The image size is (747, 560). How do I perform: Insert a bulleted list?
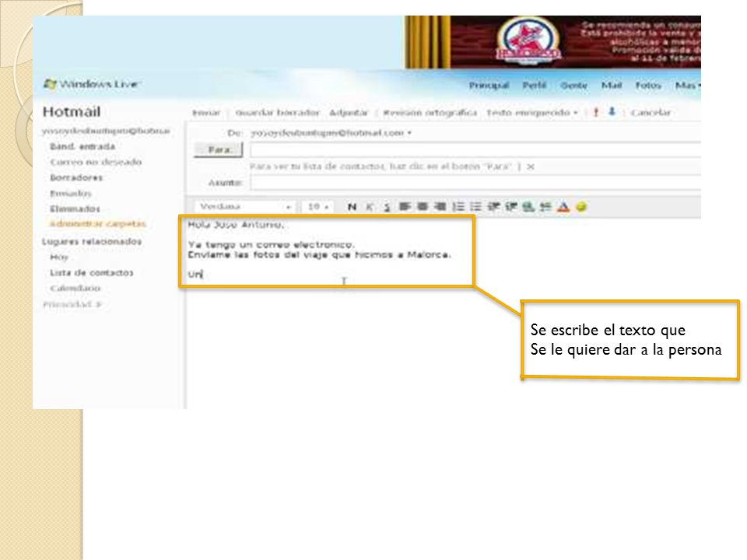click(x=475, y=207)
